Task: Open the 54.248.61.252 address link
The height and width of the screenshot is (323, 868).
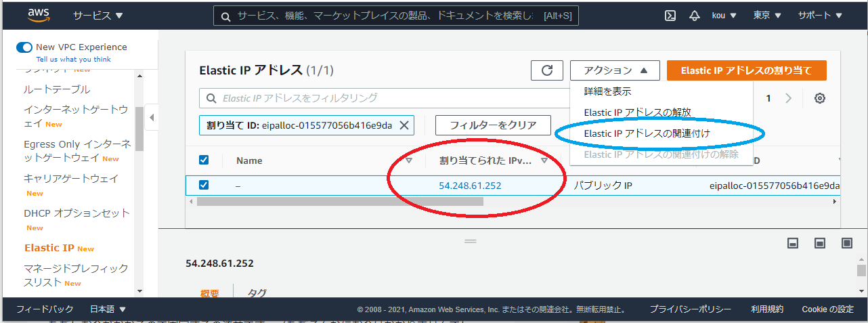Action: pyautogui.click(x=470, y=185)
